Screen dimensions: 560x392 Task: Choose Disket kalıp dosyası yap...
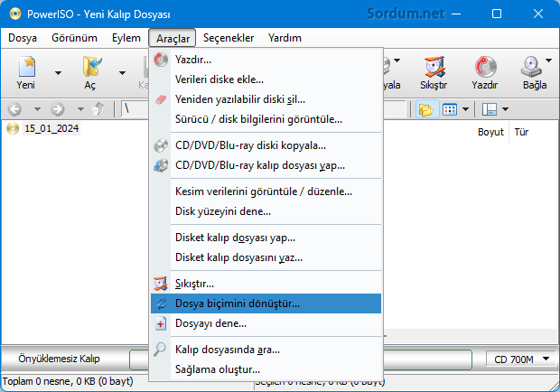[x=266, y=238]
